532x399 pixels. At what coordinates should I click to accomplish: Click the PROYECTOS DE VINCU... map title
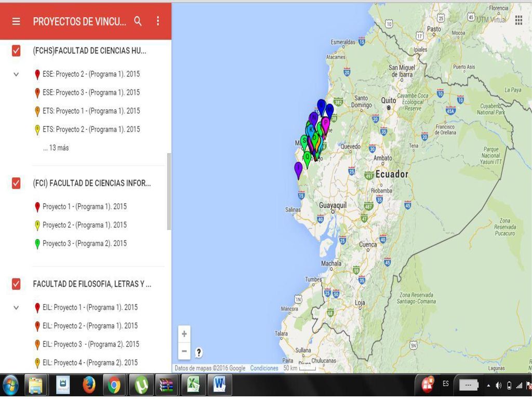79,21
